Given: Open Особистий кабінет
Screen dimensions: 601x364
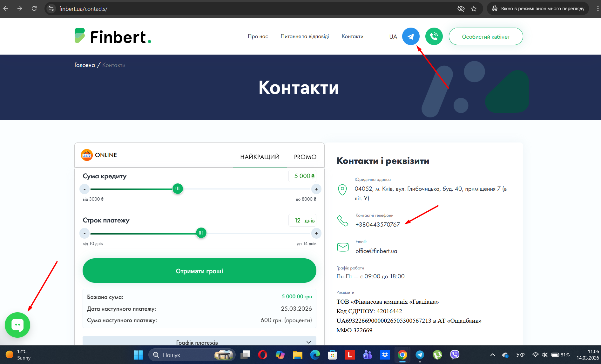Looking at the screenshot, I should [486, 36].
